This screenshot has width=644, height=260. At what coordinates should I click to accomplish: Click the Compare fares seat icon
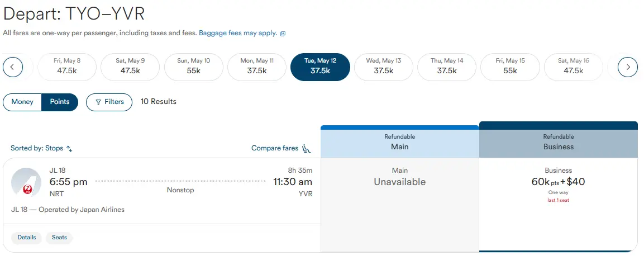coord(306,149)
